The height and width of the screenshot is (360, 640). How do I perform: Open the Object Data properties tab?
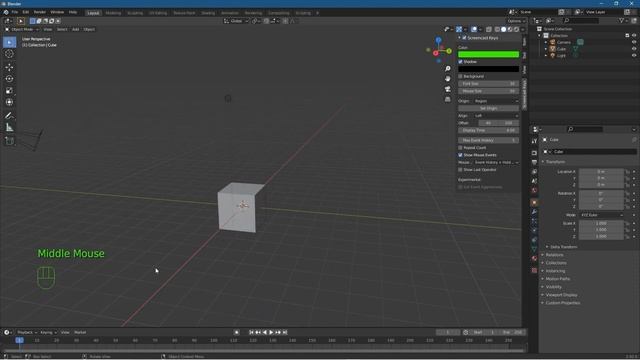534,249
